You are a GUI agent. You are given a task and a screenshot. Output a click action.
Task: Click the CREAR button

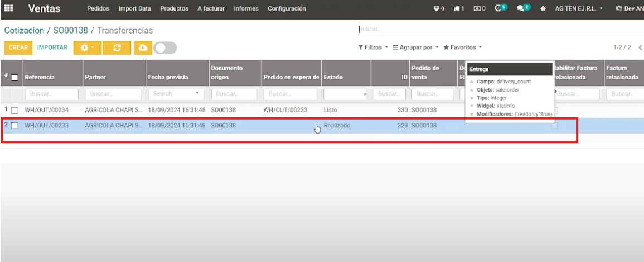pyautogui.click(x=18, y=47)
